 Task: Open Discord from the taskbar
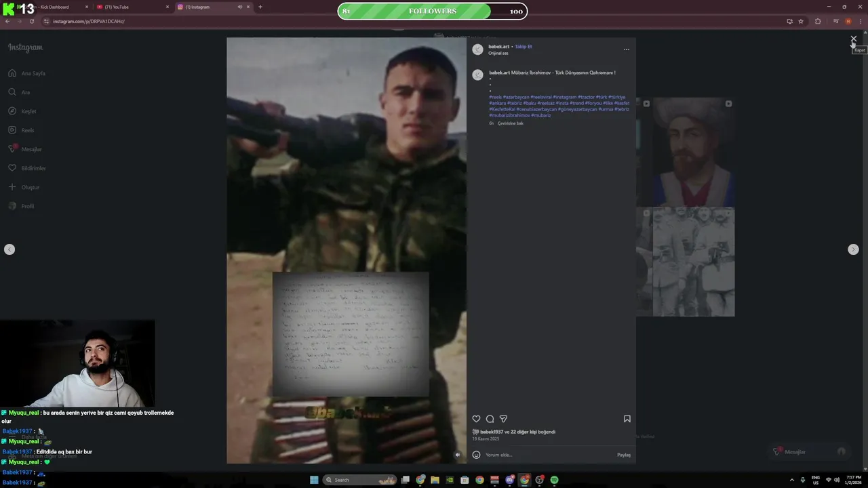click(x=509, y=480)
